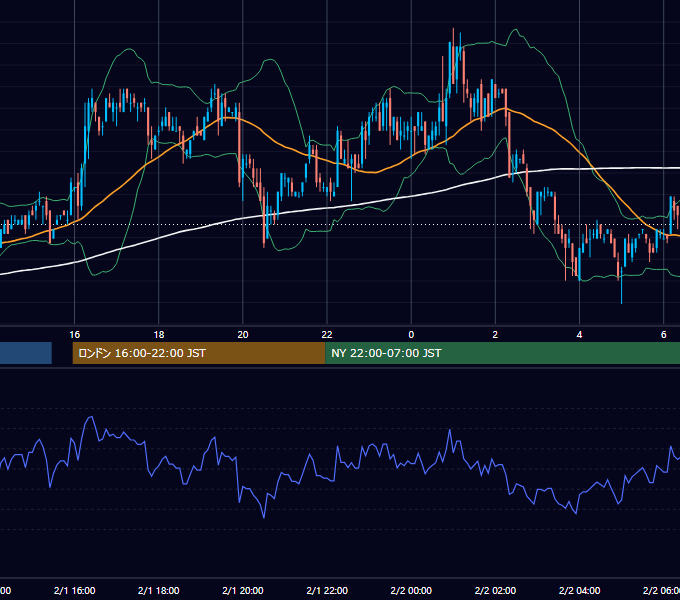
Task: Click the 2 hour label on the chart axis
Action: (x=495, y=335)
